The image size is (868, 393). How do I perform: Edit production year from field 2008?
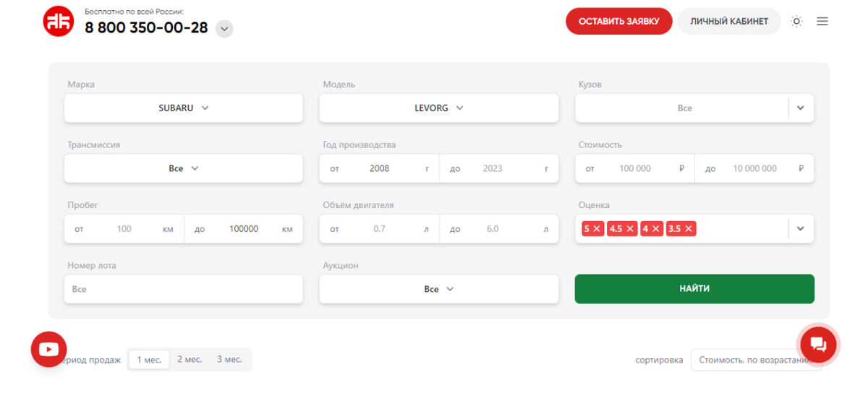click(379, 168)
